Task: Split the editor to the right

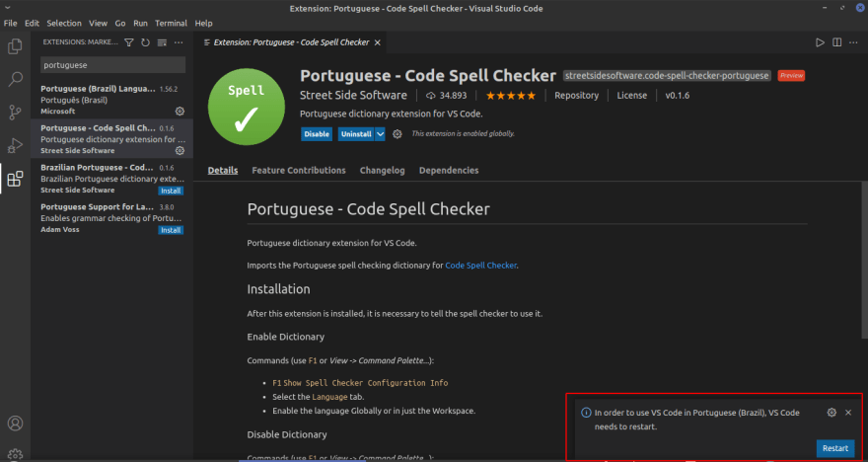Action: [x=837, y=42]
